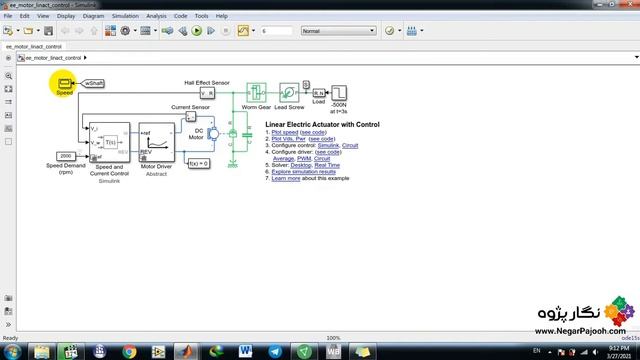
Task: Click the Update Diagram icon
Action: click(x=167, y=31)
